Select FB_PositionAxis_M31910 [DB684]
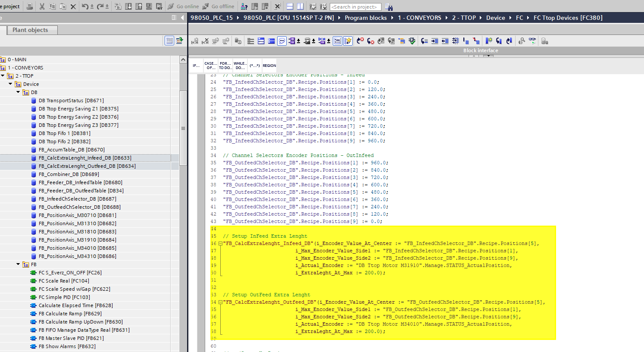The width and height of the screenshot is (644, 352). pyautogui.click(x=78, y=240)
